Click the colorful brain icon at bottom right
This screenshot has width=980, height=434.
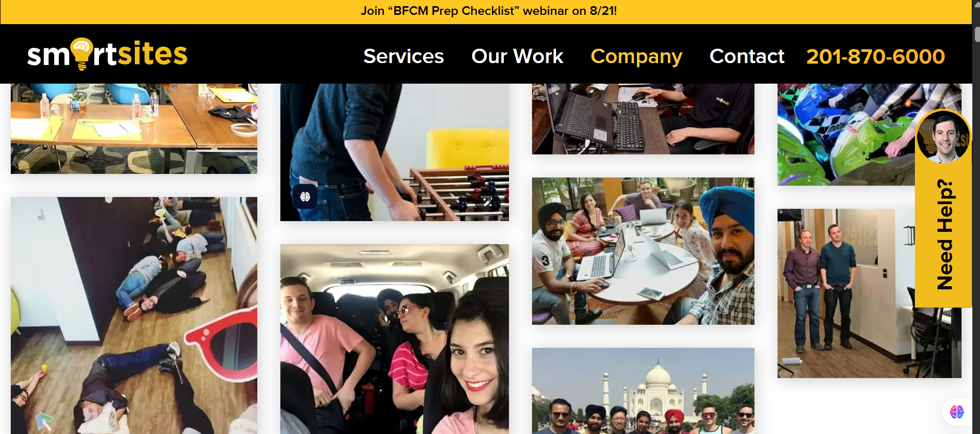pyautogui.click(x=956, y=411)
